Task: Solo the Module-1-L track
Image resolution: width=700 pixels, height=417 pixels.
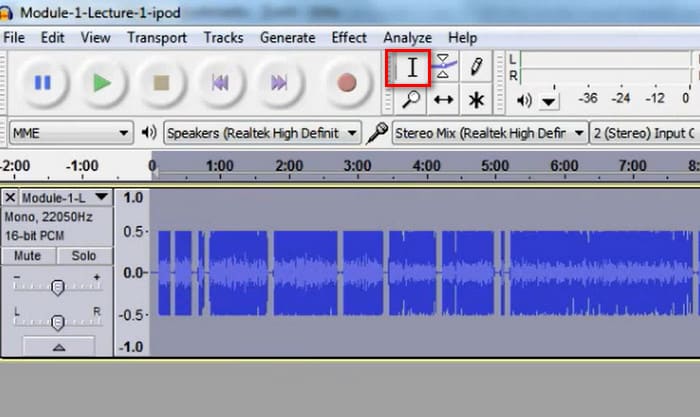Action: [84, 256]
